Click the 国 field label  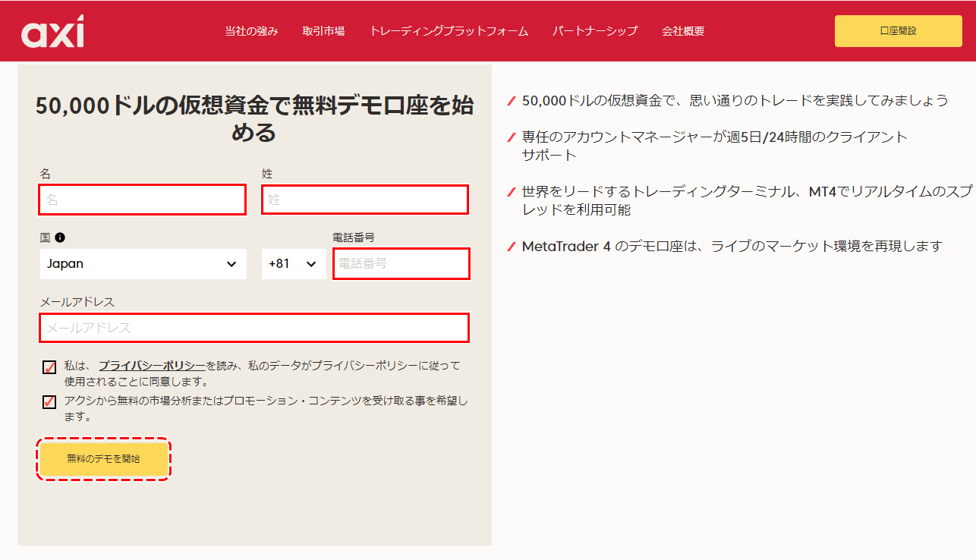tap(45, 238)
